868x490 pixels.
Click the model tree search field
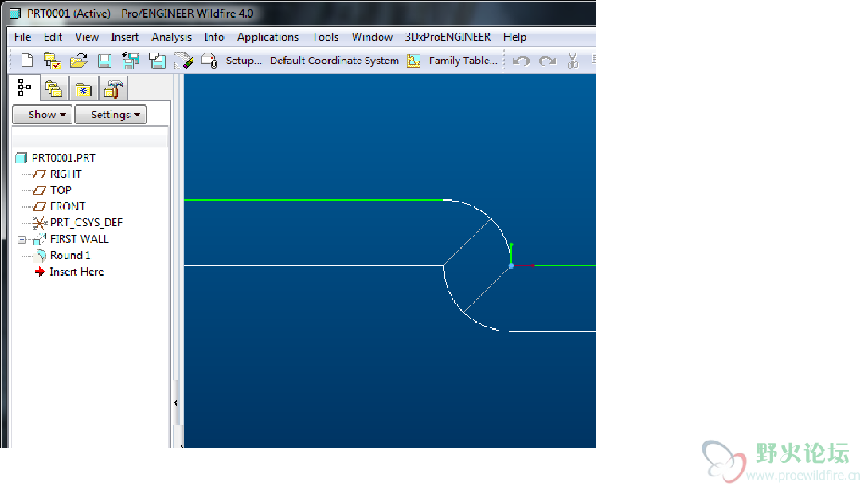pos(90,137)
